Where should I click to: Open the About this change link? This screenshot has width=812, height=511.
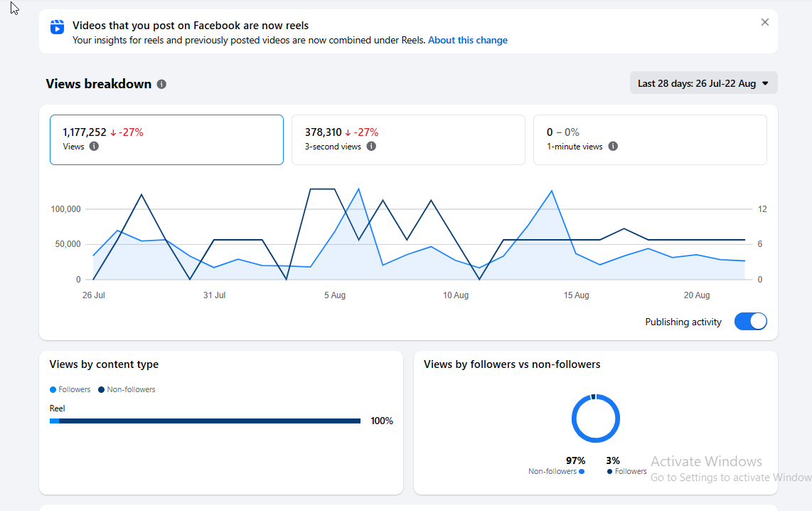point(468,40)
